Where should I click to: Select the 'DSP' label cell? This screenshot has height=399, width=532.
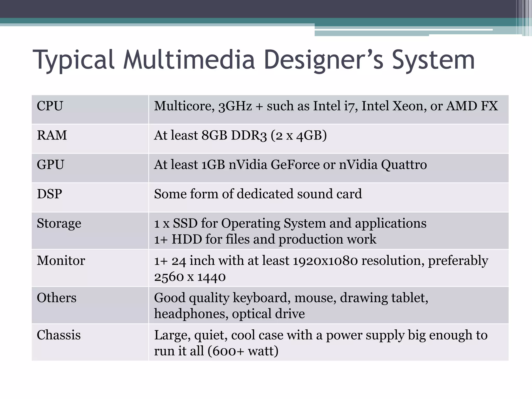(x=90, y=197)
